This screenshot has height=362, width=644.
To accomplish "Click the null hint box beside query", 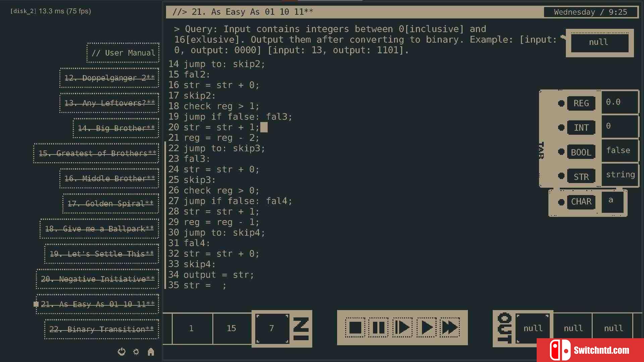I will 600,42.
